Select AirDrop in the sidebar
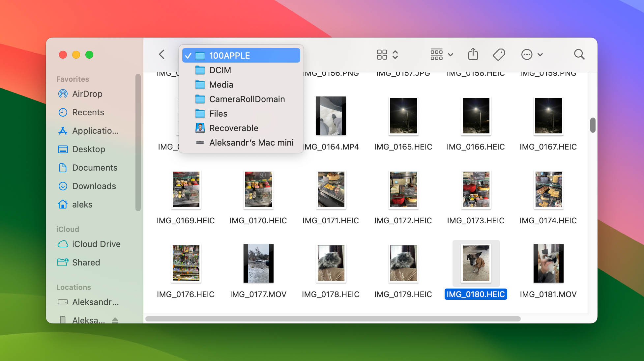 coord(87,94)
